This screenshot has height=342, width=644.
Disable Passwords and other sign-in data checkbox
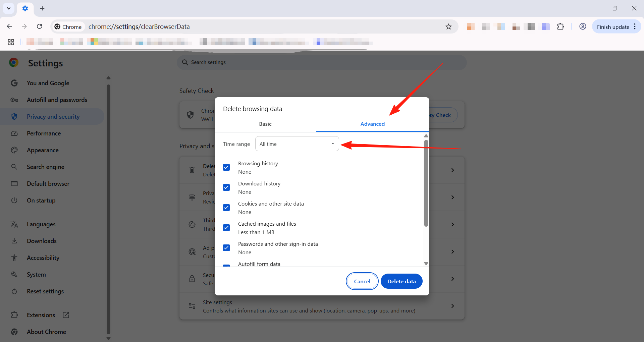coord(226,248)
